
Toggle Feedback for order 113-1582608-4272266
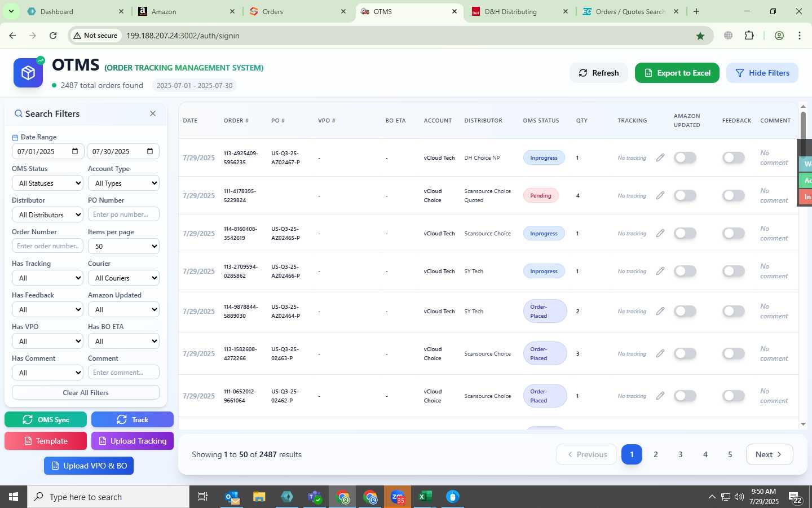point(734,353)
